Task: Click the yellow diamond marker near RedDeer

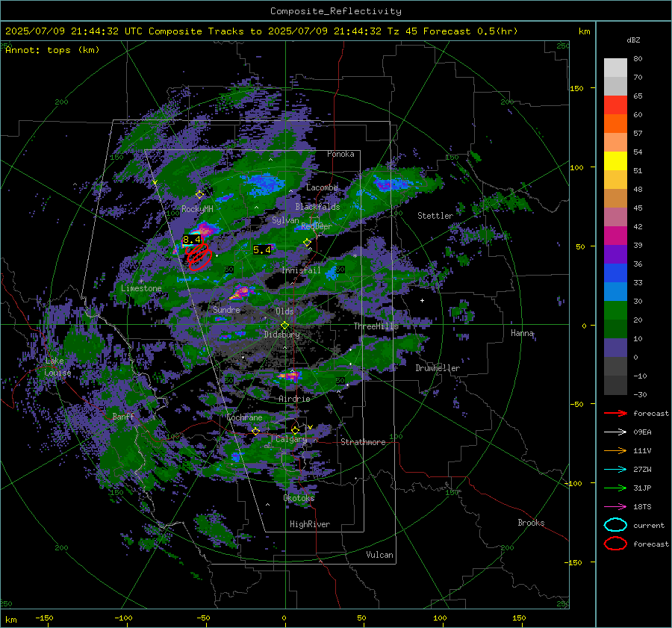Action: pyautogui.click(x=308, y=243)
